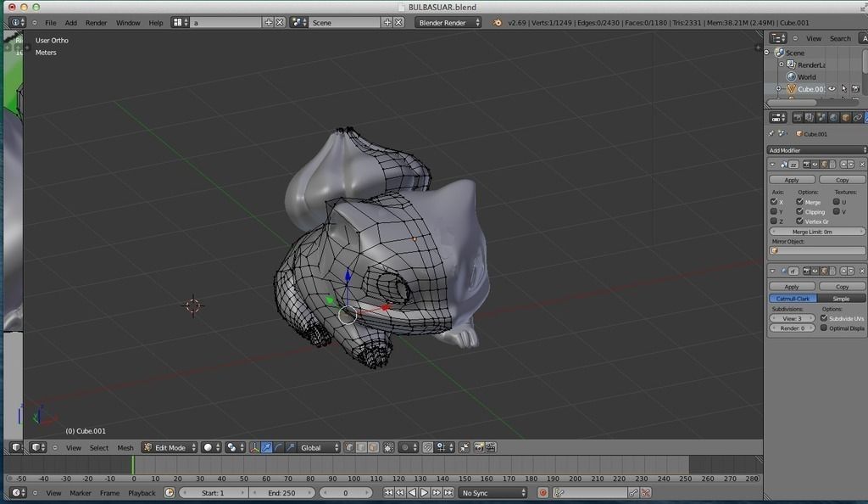Click frame 100 on the timeline ruler
868x504 pixels.
pos(353,479)
